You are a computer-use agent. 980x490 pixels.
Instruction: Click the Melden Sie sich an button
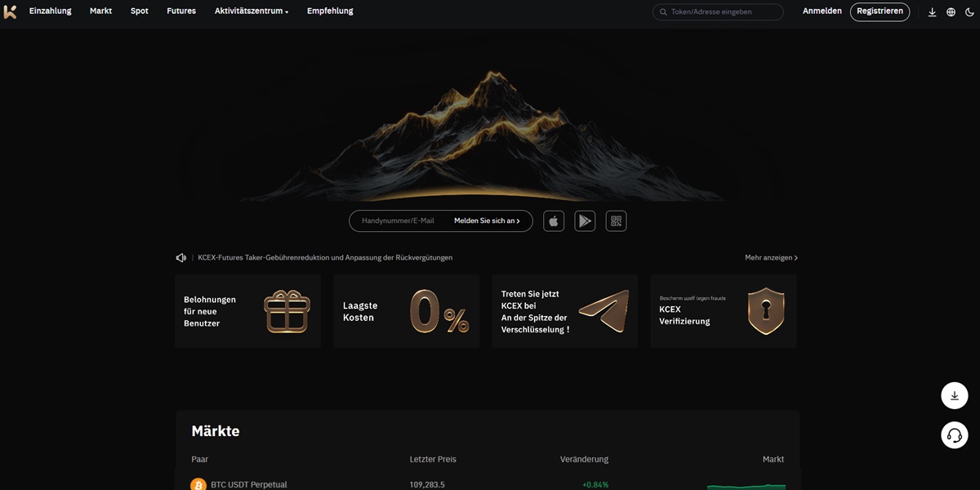[x=487, y=221]
